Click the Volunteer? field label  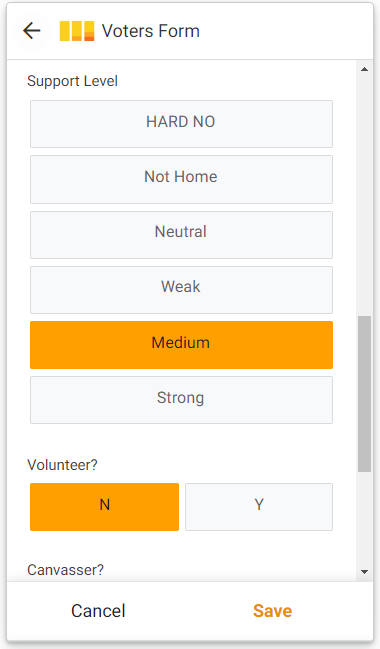click(x=62, y=465)
